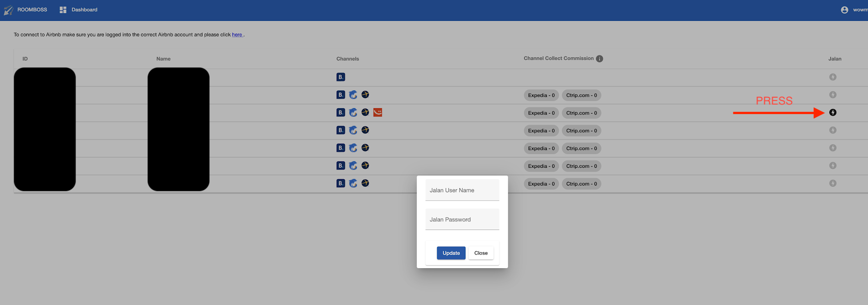
Task: Click the Channel Collect Commission header text
Action: 559,58
